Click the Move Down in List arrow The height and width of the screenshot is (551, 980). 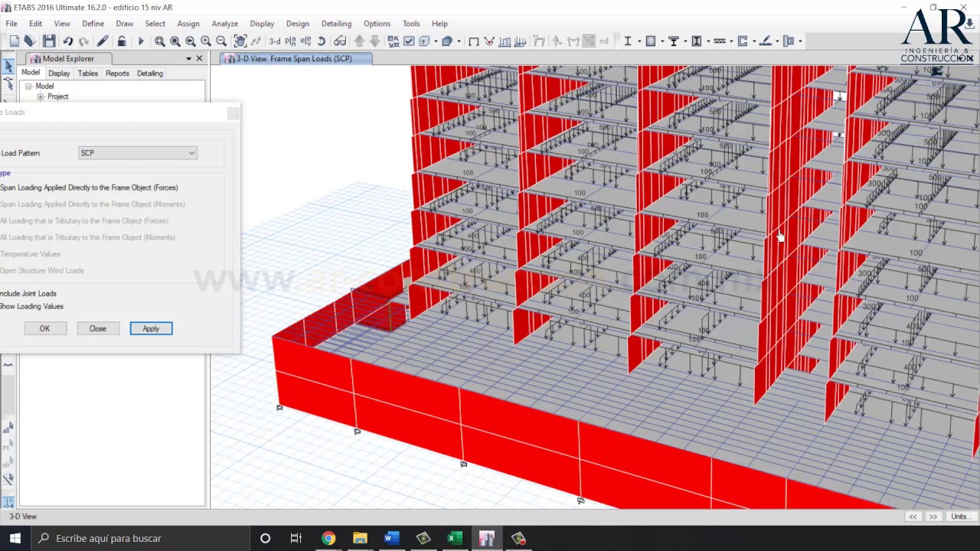pos(374,41)
